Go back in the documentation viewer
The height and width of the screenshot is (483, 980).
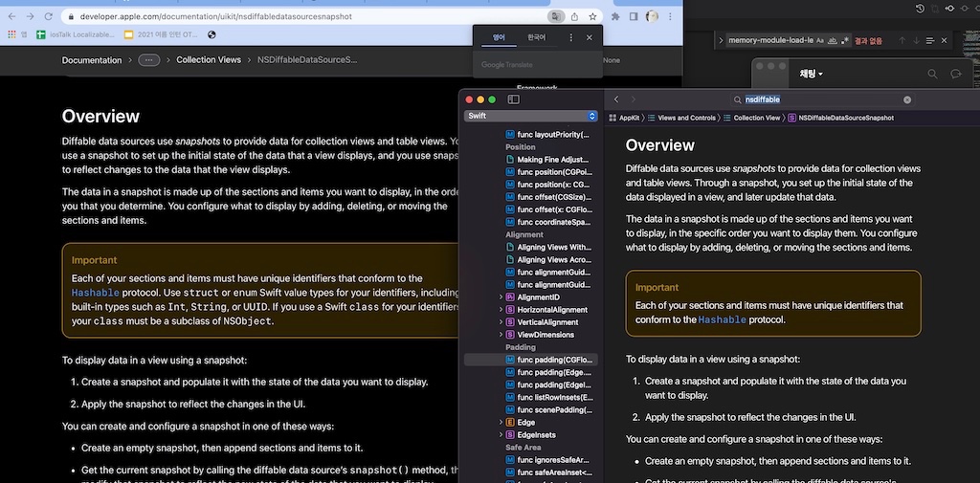point(616,99)
